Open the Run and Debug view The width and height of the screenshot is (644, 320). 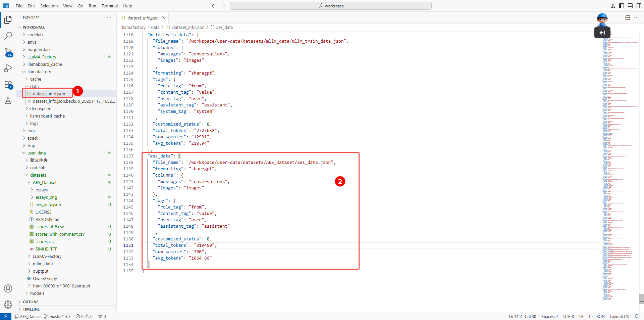8,68
